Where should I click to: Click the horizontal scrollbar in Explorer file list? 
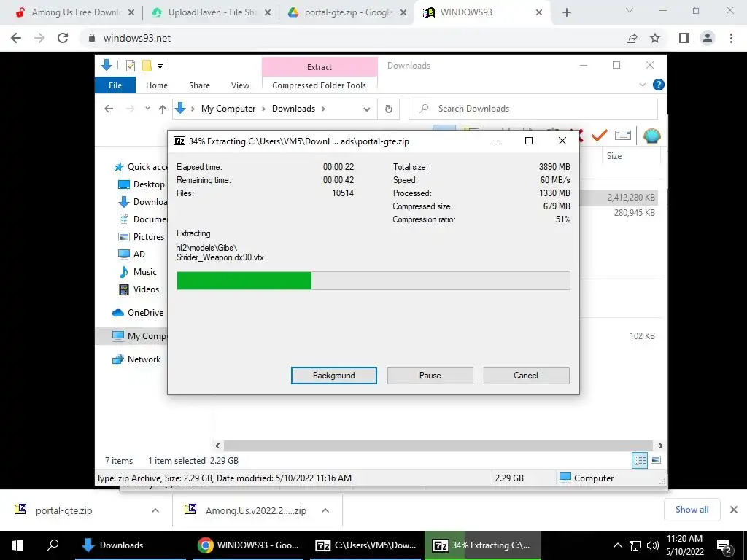(x=438, y=446)
